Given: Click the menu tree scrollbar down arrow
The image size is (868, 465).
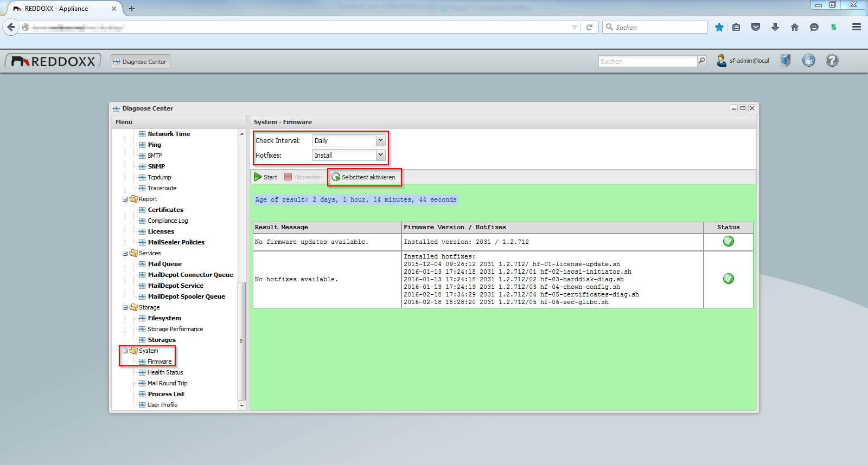Looking at the screenshot, I should (242, 405).
